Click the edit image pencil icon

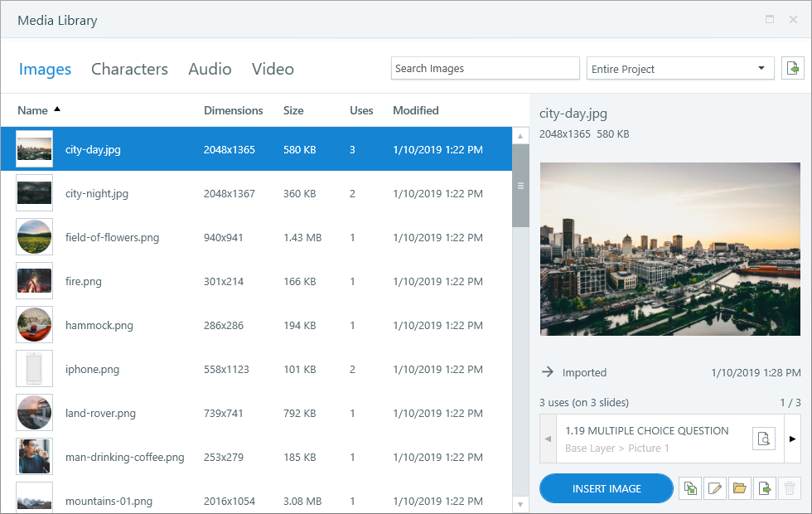click(x=714, y=489)
